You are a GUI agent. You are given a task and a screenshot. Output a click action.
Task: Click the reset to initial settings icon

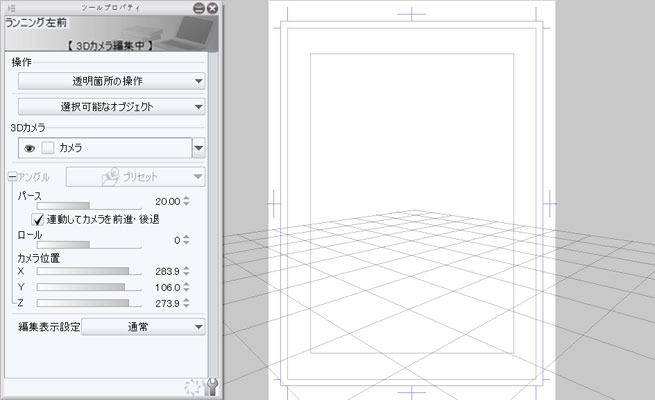193,387
